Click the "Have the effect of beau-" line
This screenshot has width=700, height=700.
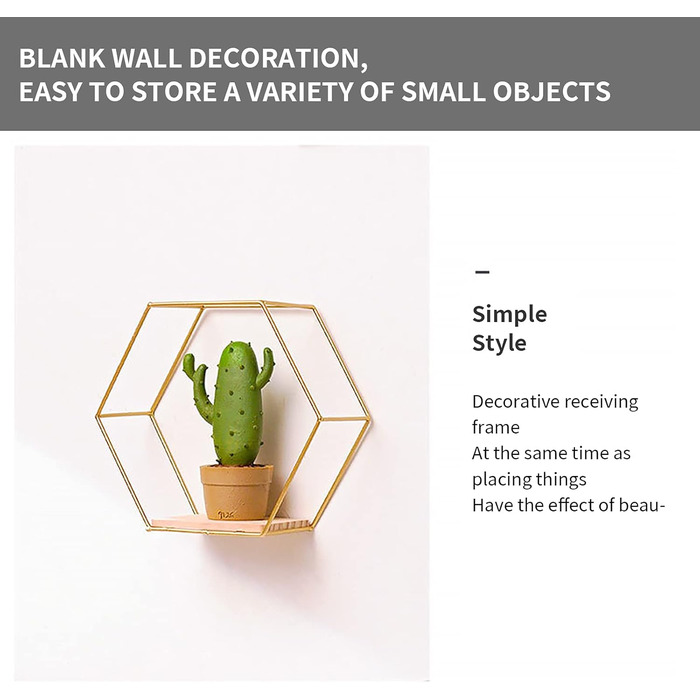568,505
